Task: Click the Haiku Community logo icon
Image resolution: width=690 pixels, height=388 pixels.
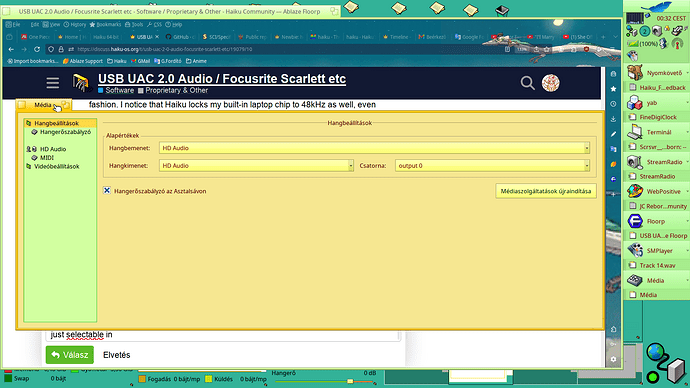Action: point(81,83)
